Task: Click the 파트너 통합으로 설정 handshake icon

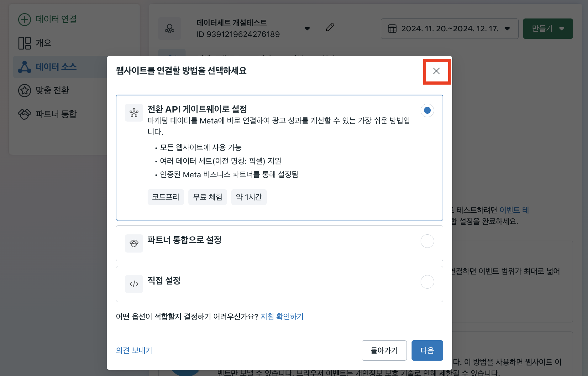Action: point(134,243)
